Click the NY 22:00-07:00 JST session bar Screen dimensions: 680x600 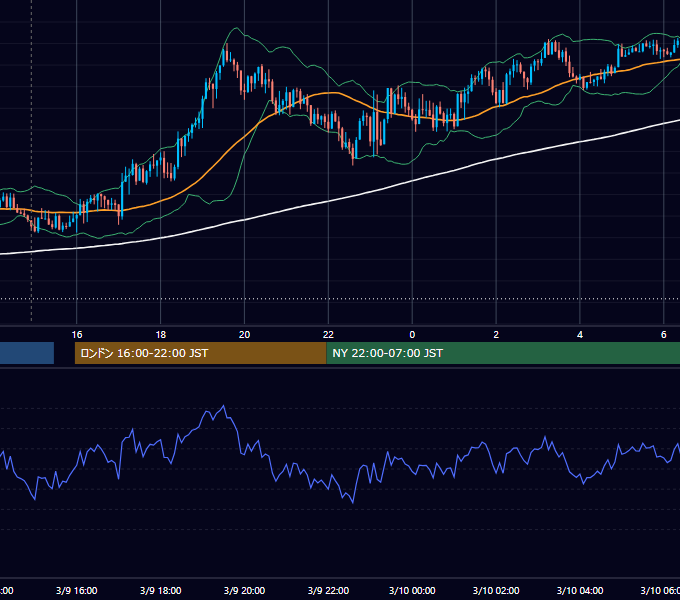pyautogui.click(x=503, y=353)
